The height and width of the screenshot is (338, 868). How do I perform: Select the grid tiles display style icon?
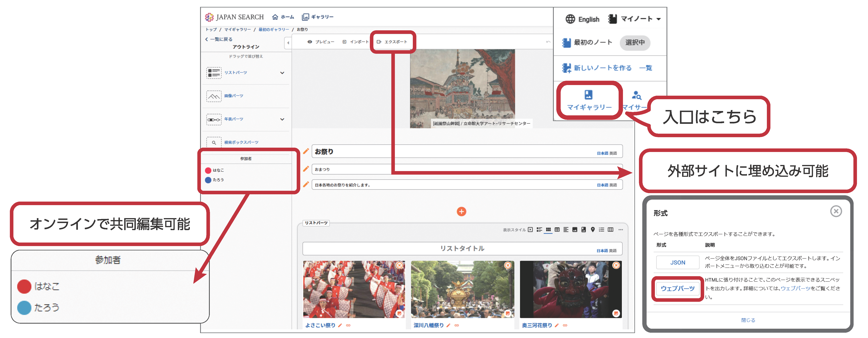tap(548, 230)
